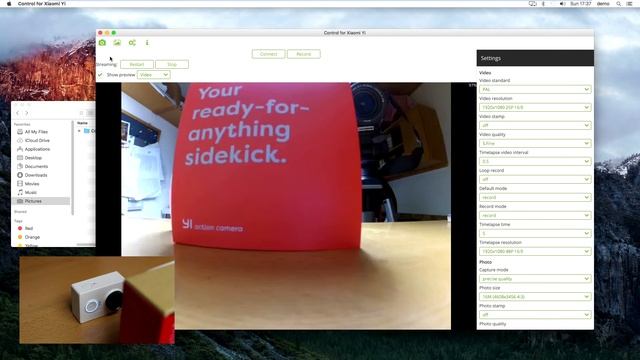The width and height of the screenshot is (640, 360).
Task: Open the Photo size dropdown
Action: click(535, 296)
